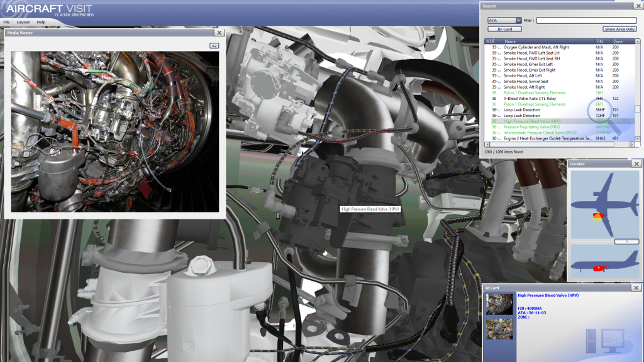Click the ID-Card button
This screenshot has height=362, width=644.
[x=505, y=29]
